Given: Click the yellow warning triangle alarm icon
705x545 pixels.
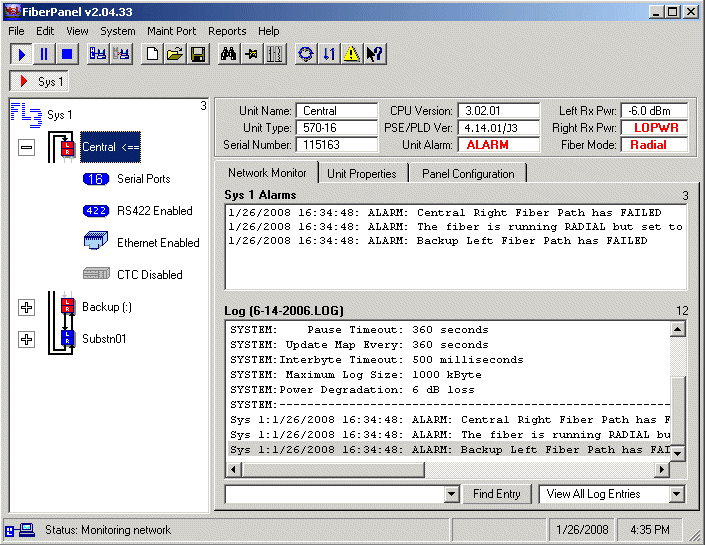Looking at the screenshot, I should point(352,54).
